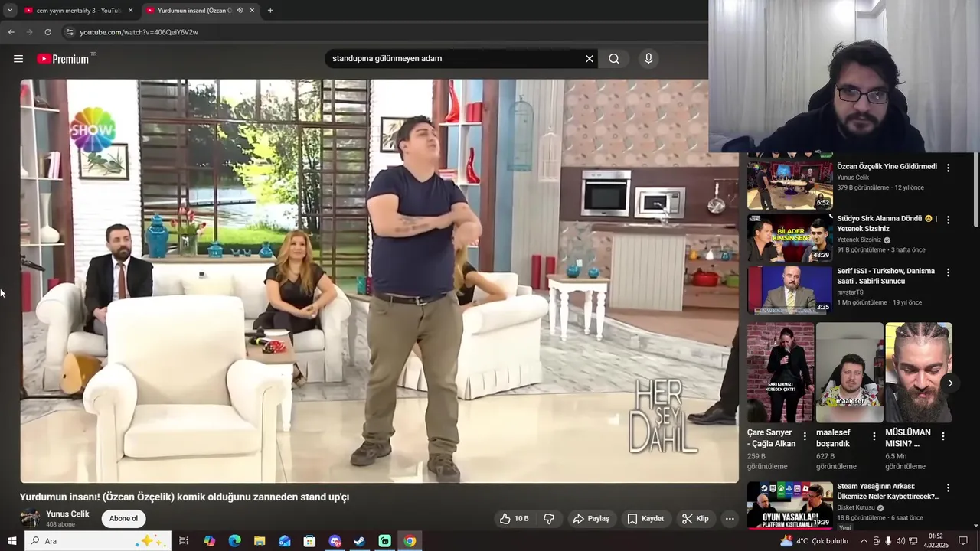Viewport: 980px width, 551px height.
Task: Show hidden system tray icons chevron
Action: tap(864, 541)
